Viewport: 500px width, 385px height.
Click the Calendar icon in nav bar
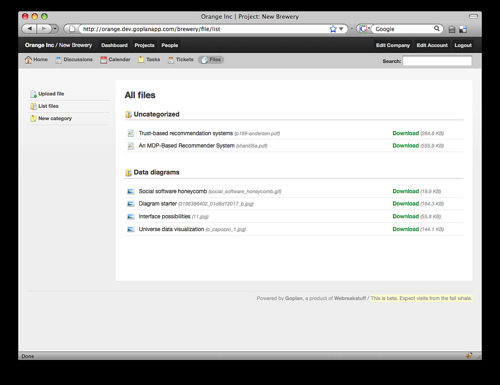click(x=104, y=60)
